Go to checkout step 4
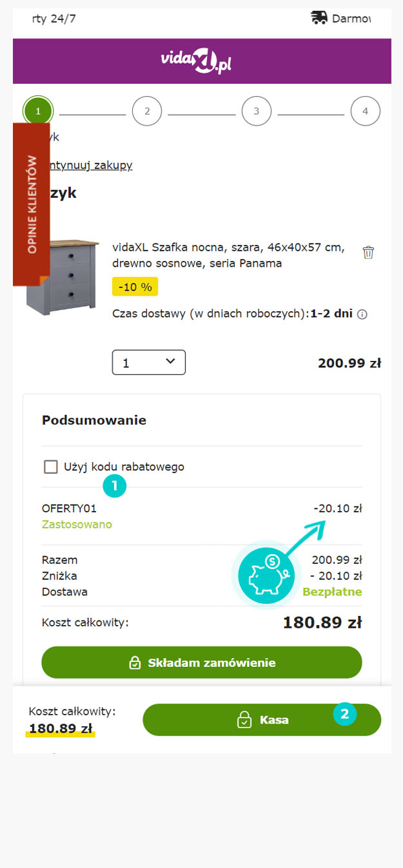 (x=366, y=111)
